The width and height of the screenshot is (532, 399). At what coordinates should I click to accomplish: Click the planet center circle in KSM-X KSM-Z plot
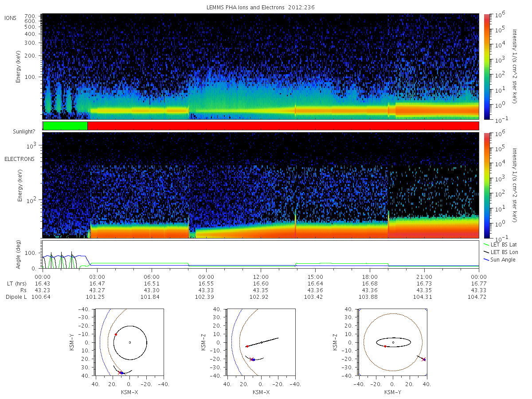click(x=262, y=342)
